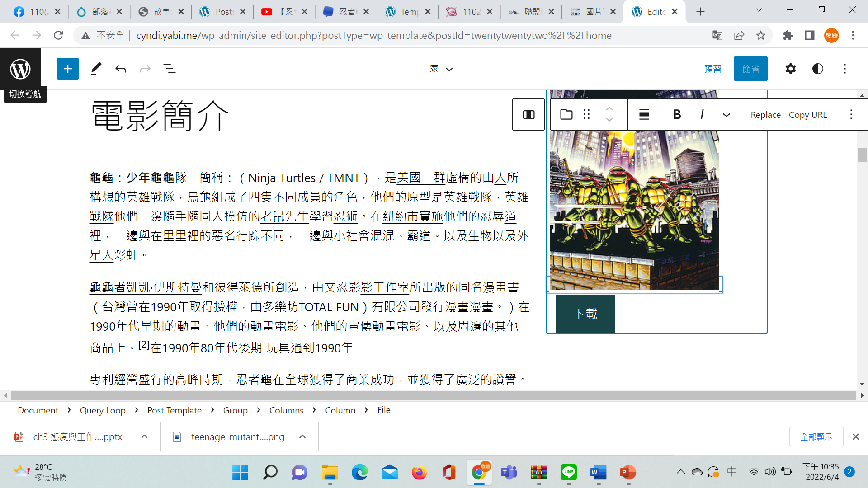Click the block inserter plus button

(67, 69)
